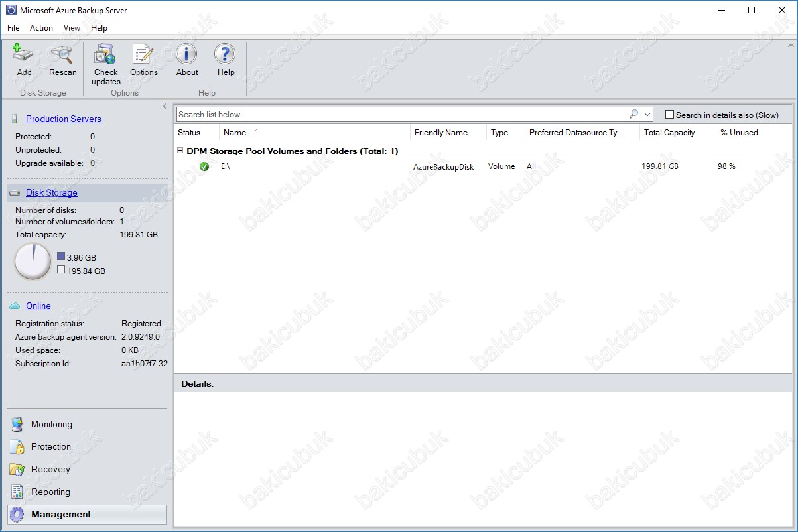Follow the Production Servers link
798x532 pixels.
[x=64, y=119]
